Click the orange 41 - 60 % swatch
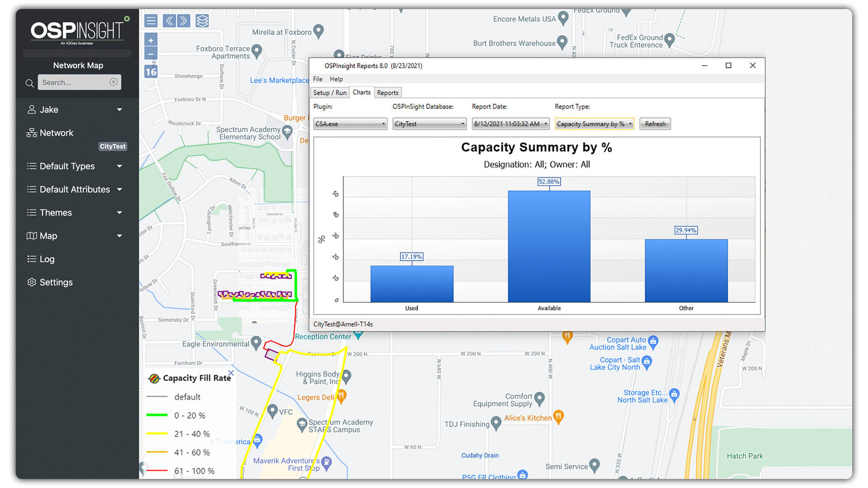The height and width of the screenshot is (488, 868). (157, 452)
